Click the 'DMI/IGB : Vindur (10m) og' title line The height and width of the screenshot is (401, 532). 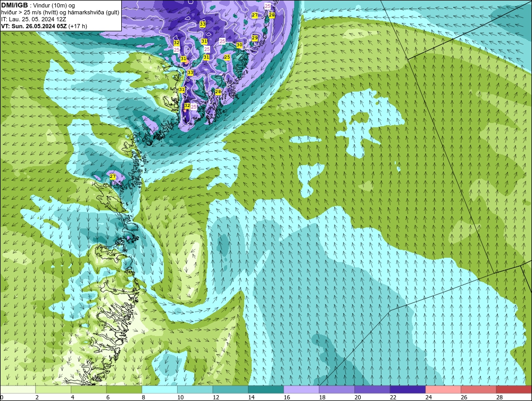(x=38, y=5)
